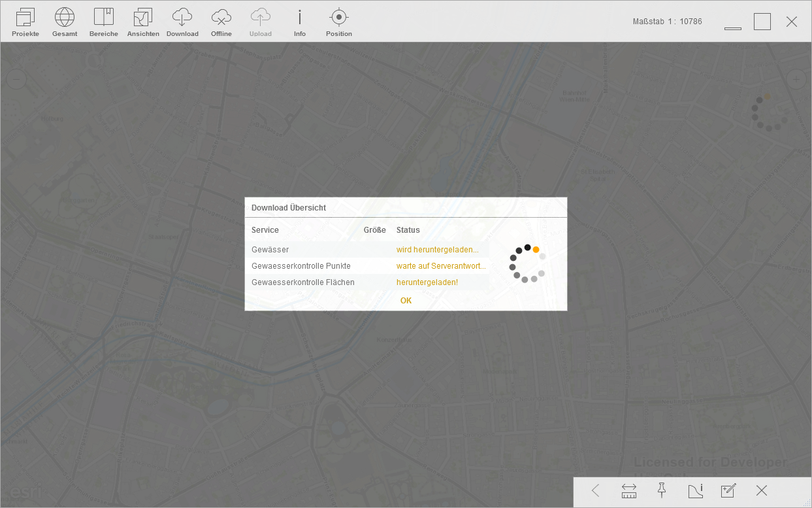Viewport: 812px width, 508px height.
Task: Click the Upload cloud icon
Action: tap(261, 22)
